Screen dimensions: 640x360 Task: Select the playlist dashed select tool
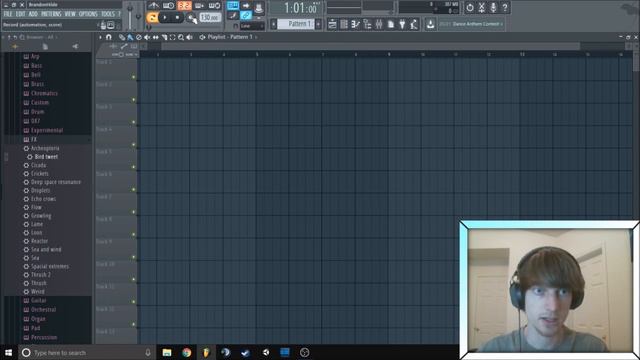coord(172,37)
